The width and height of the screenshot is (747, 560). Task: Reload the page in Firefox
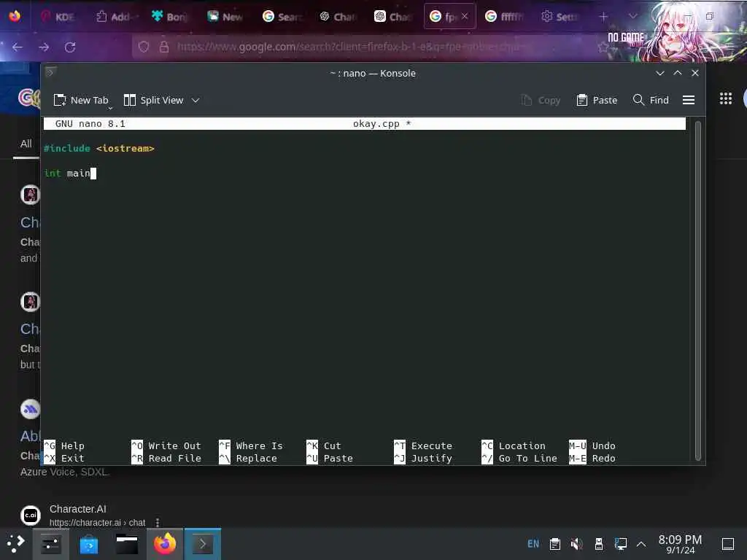[70, 47]
